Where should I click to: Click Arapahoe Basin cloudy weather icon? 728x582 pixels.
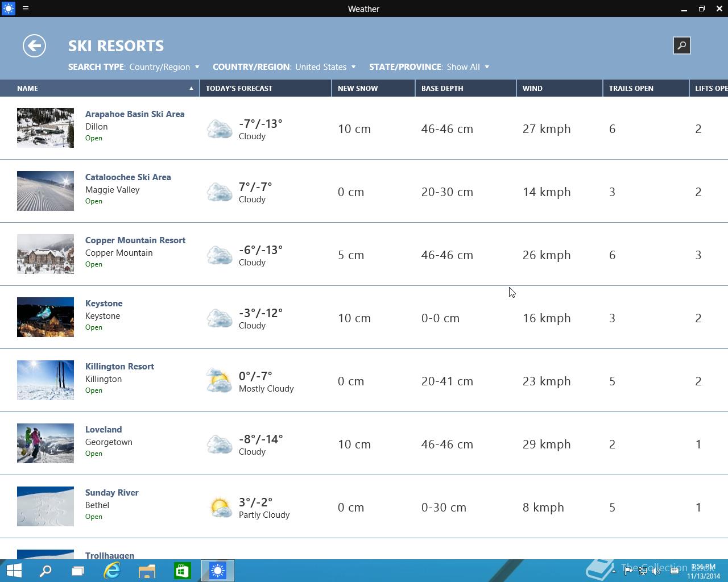(219, 130)
